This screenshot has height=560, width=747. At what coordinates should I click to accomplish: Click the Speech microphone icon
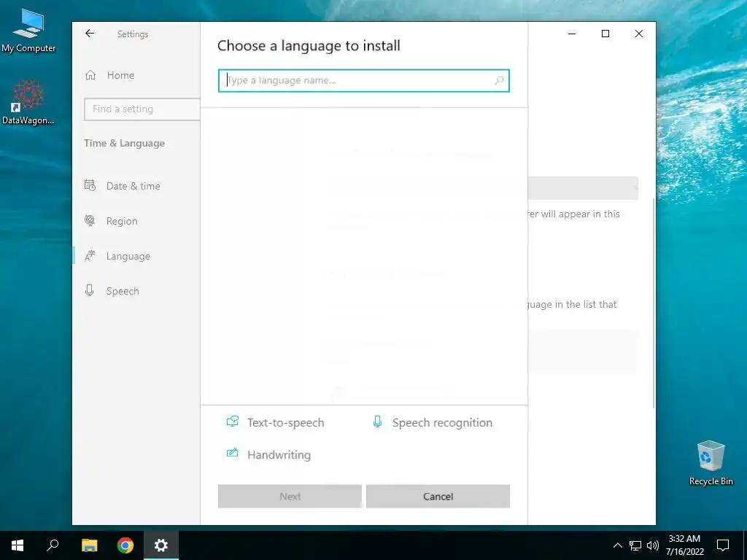[89, 290]
